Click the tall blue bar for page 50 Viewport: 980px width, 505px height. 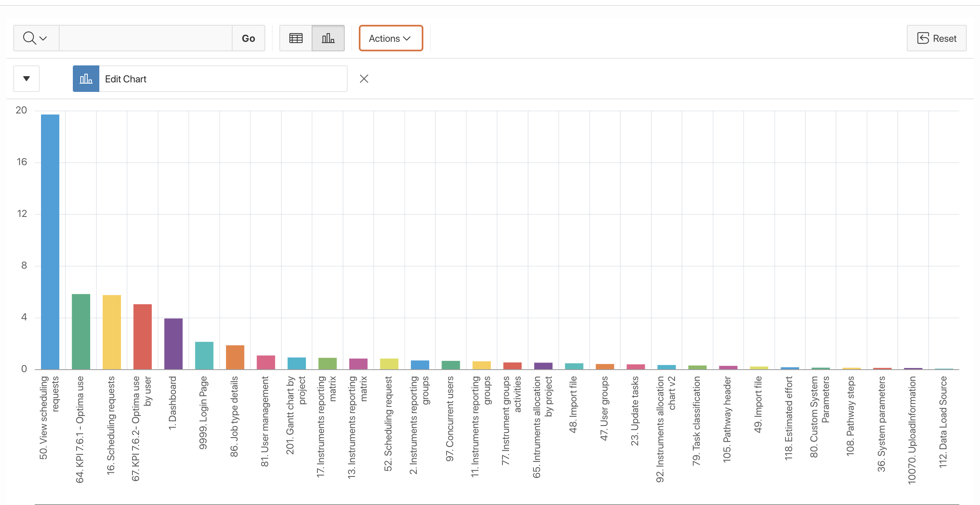point(50,242)
